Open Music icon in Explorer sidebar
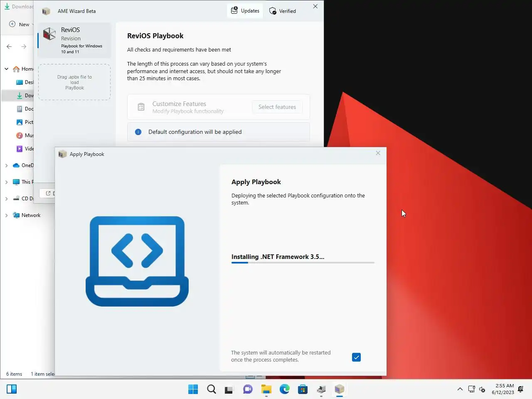532x399 pixels. [19, 135]
